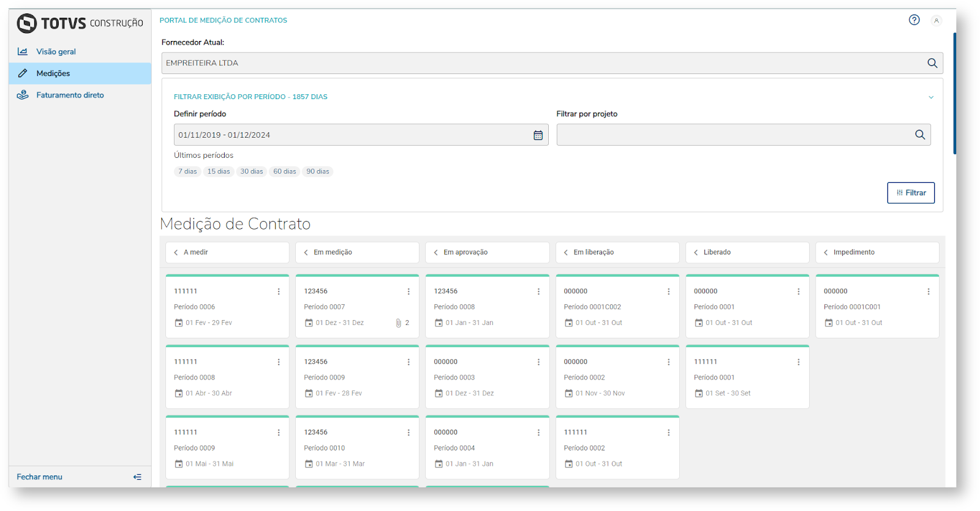Viewport: 980px width, 511px height.
Task: Select the 7 dias period chip
Action: click(187, 172)
